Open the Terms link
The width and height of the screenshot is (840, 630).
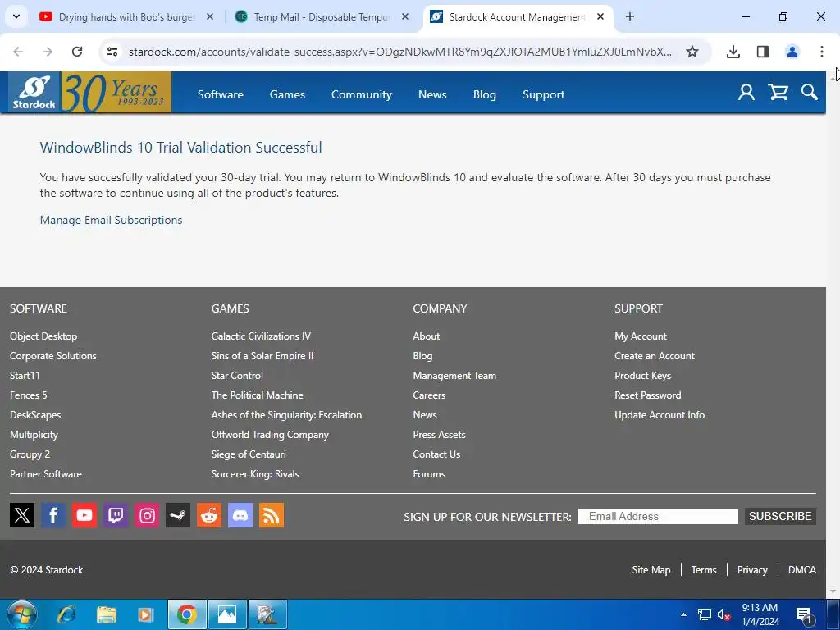pos(704,570)
